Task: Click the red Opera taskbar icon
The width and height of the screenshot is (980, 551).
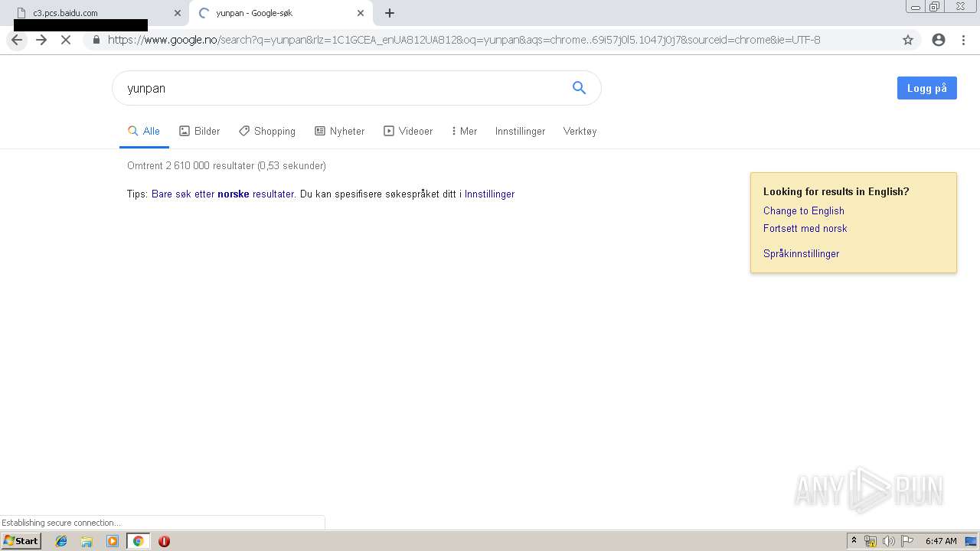Action: pyautogui.click(x=164, y=541)
